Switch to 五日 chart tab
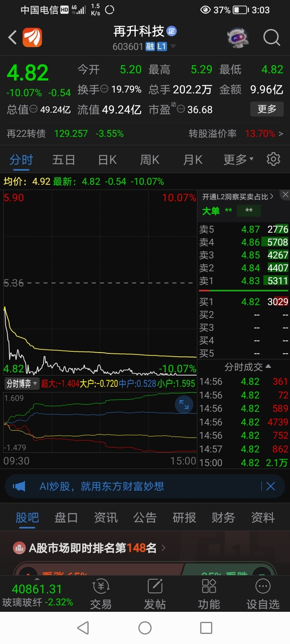This screenshot has width=290, height=644. pyautogui.click(x=64, y=160)
